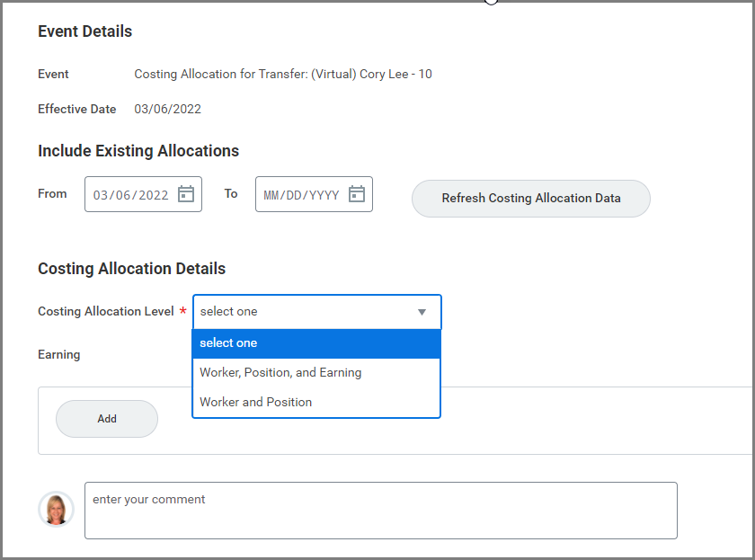
Task: Click the user profile photo avatar
Action: point(56,509)
